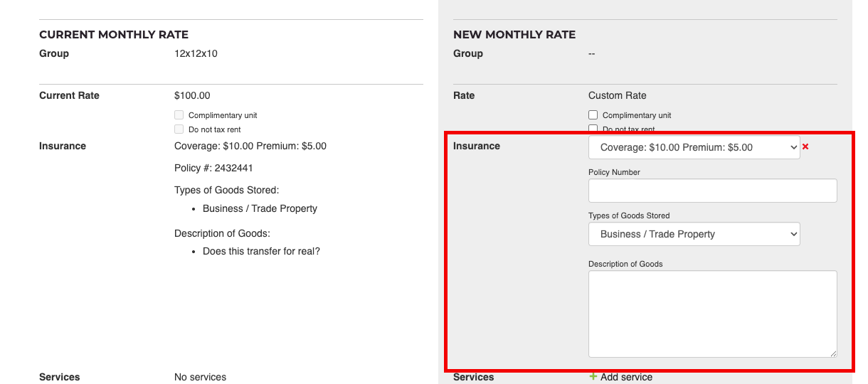Expand the Types of Goods Stored dropdown
This screenshot has width=868, height=384.
694,234
